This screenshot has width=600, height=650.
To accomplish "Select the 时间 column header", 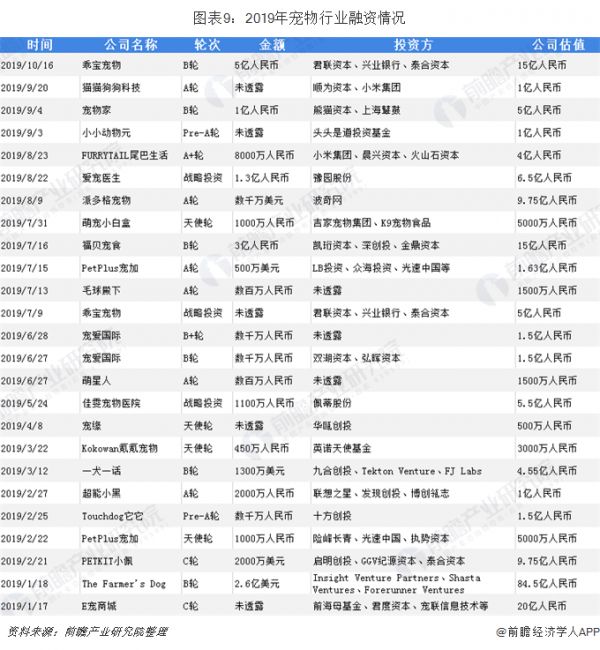I will tap(40, 45).
